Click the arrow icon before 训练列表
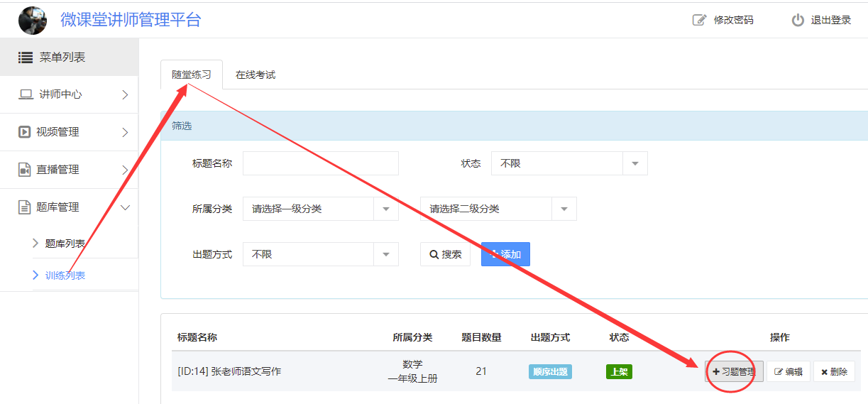 [35, 275]
